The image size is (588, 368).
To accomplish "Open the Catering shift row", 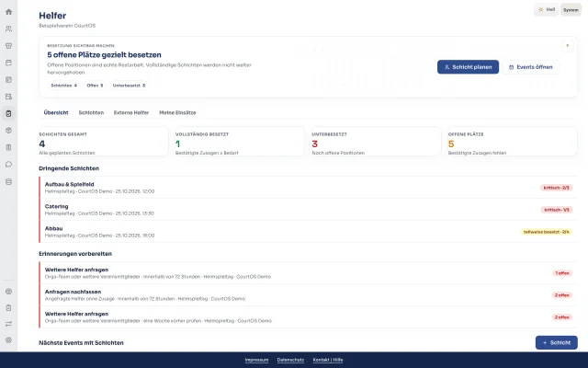I will pyautogui.click(x=308, y=210).
